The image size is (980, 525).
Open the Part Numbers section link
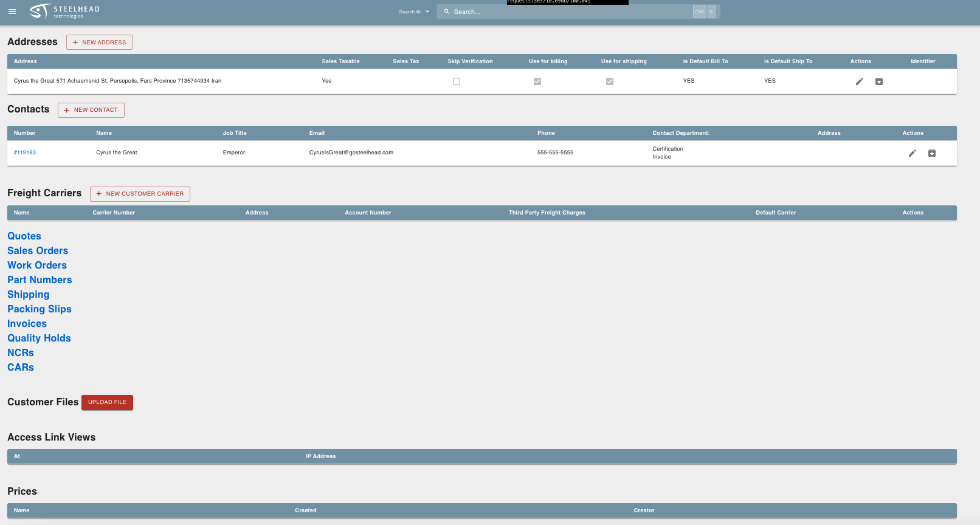40,280
